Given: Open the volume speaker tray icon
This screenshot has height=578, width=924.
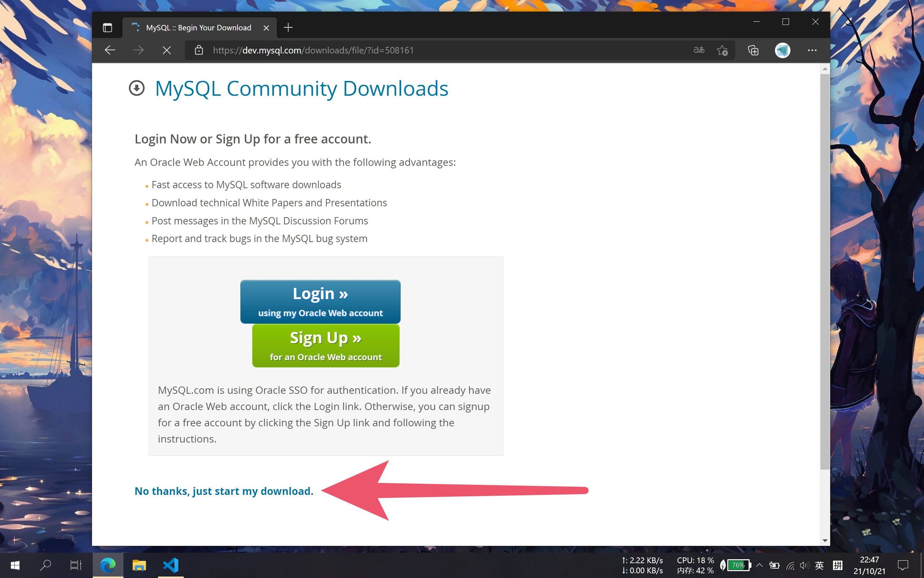Looking at the screenshot, I should (804, 565).
